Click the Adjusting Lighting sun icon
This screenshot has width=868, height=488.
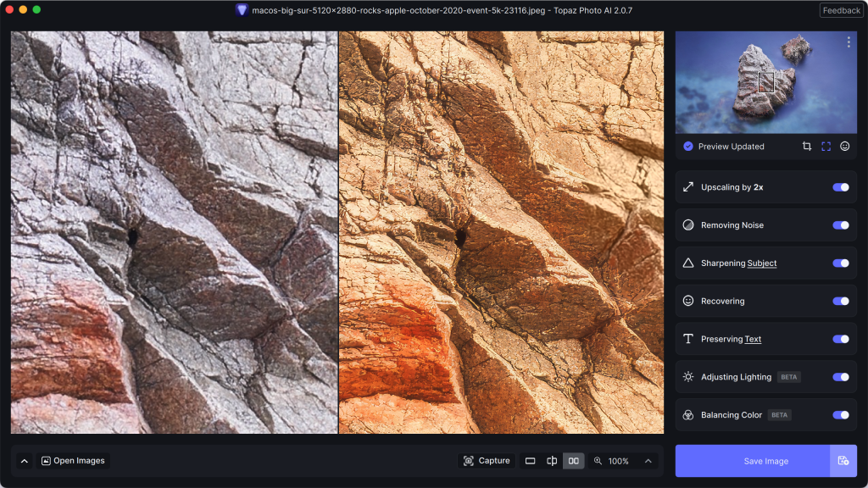point(688,377)
